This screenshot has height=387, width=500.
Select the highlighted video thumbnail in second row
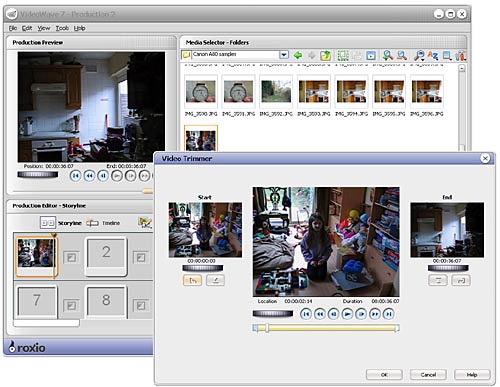point(201,139)
